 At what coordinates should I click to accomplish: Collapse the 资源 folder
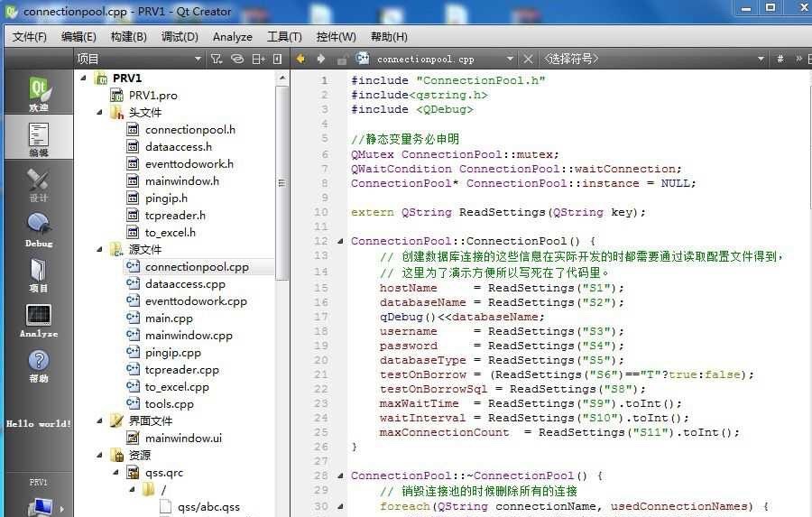[99, 456]
